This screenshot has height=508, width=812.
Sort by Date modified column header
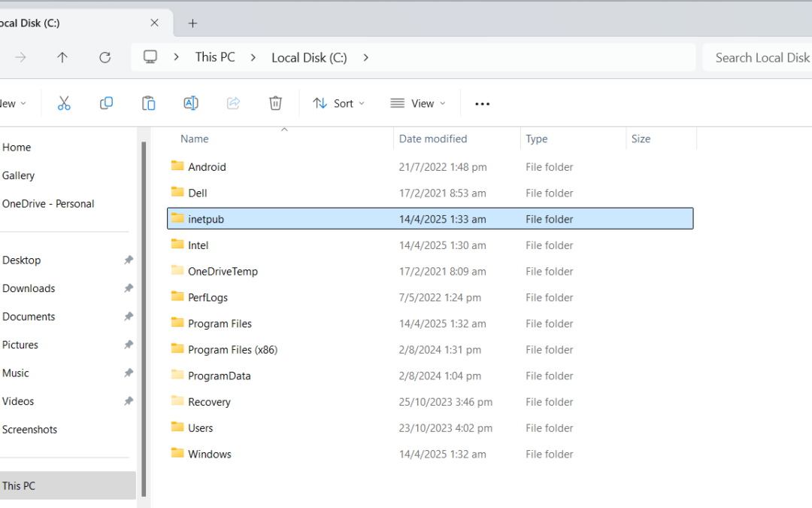(433, 138)
